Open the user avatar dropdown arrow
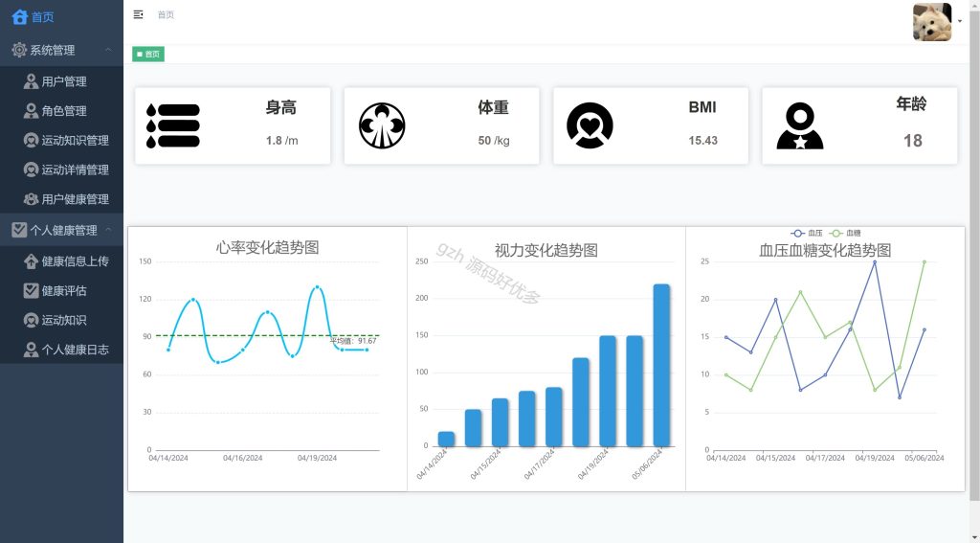 (960, 21)
